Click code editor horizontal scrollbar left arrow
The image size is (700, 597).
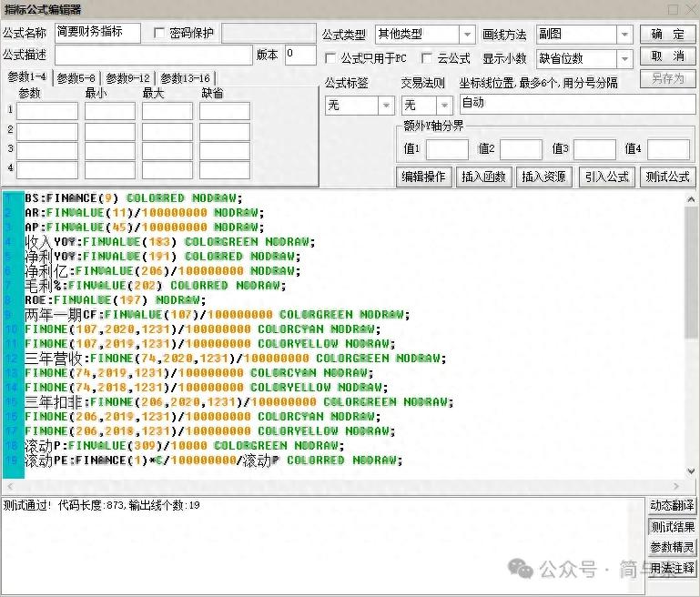click(10, 486)
